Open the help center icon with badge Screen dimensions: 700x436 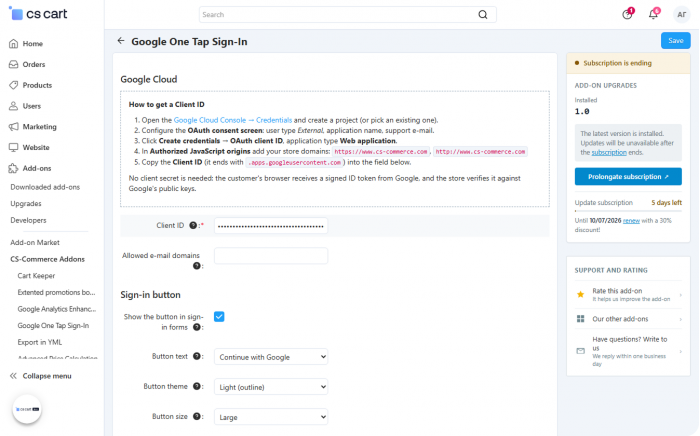[x=627, y=14]
